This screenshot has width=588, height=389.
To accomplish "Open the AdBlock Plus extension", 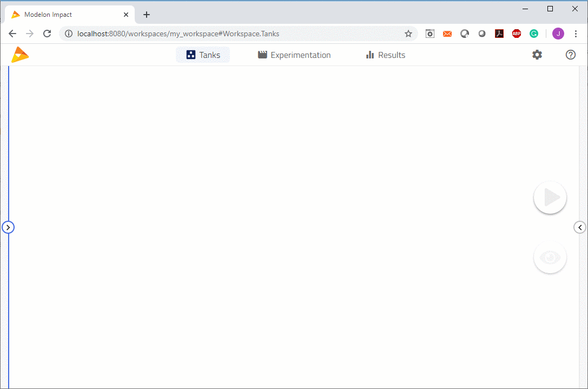I will 517,34.
